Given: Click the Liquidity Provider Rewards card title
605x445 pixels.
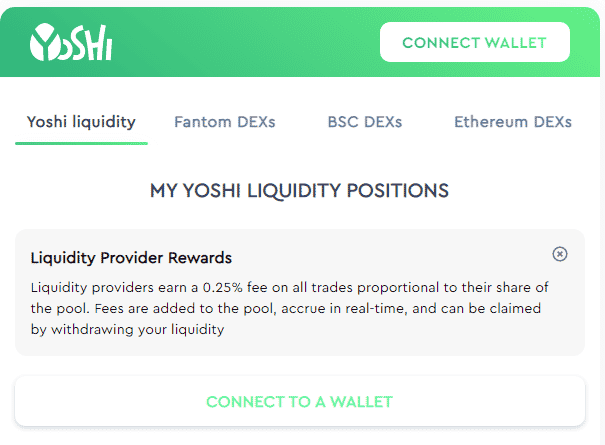Looking at the screenshot, I should (x=131, y=258).
